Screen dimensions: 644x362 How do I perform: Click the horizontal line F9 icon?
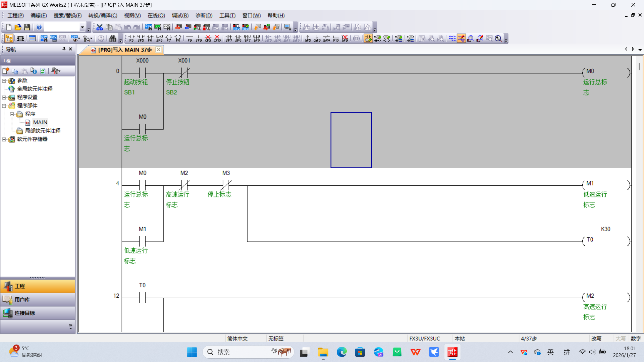(190, 39)
